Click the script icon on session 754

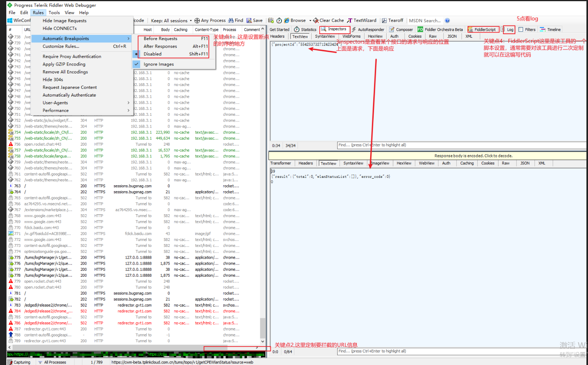click(11, 132)
